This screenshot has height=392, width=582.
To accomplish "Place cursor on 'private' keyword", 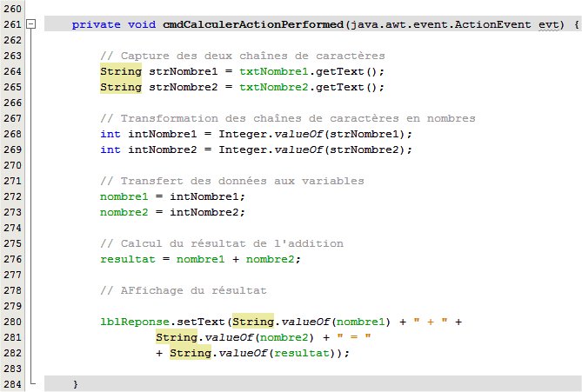I will click(97, 25).
